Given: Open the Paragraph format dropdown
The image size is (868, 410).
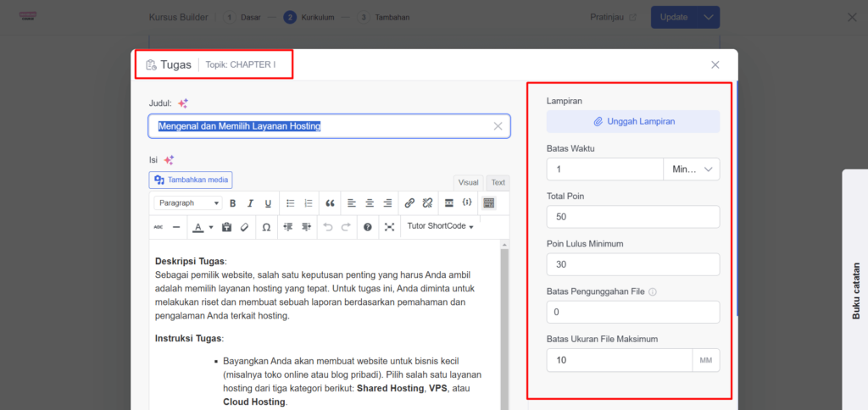Looking at the screenshot, I should coord(187,203).
